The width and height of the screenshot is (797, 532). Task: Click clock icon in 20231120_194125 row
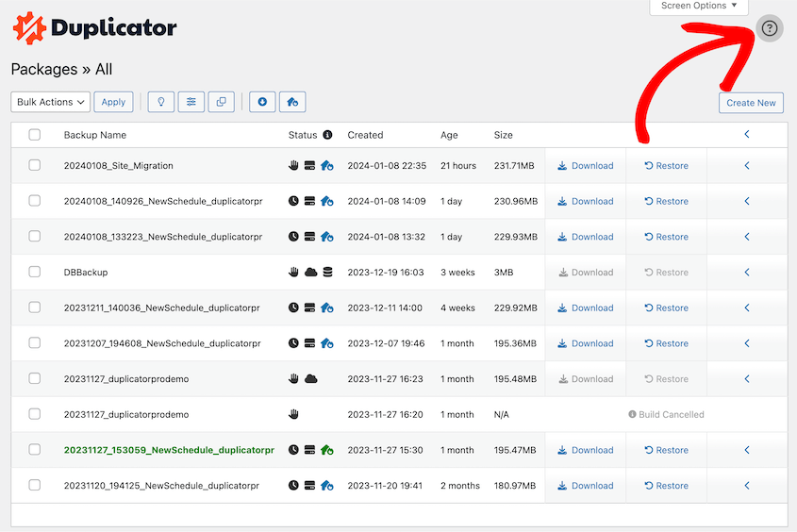point(293,485)
